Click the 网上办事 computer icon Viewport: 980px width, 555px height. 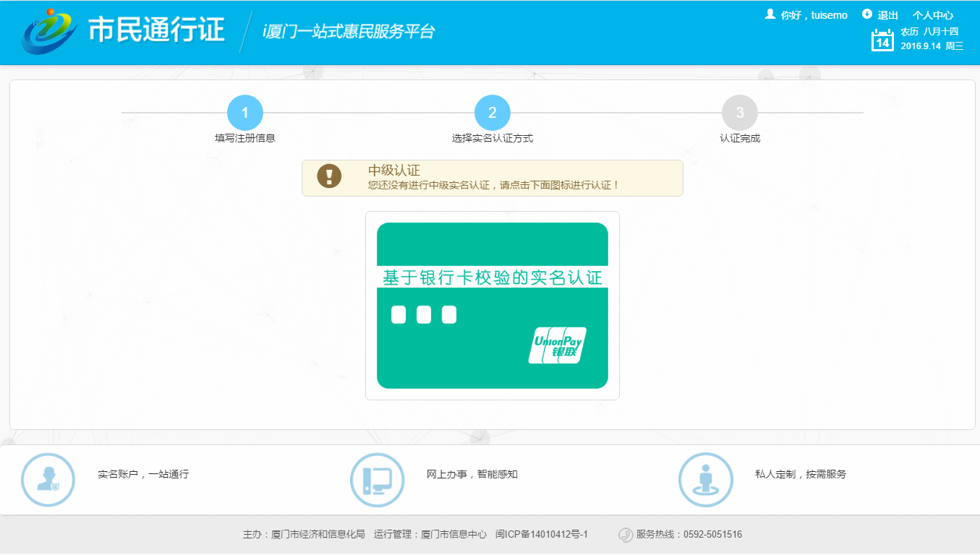[377, 480]
